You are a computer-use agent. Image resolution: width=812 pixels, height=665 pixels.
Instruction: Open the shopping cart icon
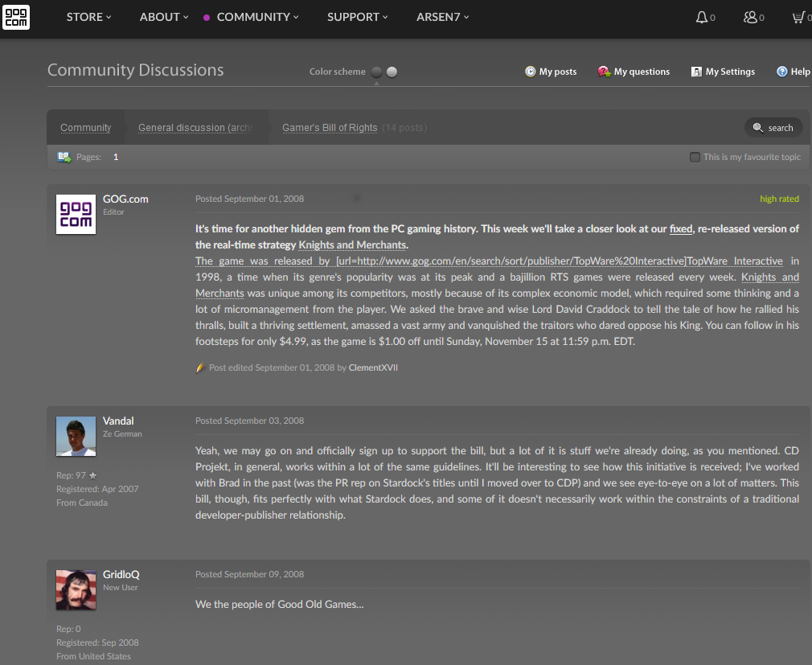tap(798, 18)
